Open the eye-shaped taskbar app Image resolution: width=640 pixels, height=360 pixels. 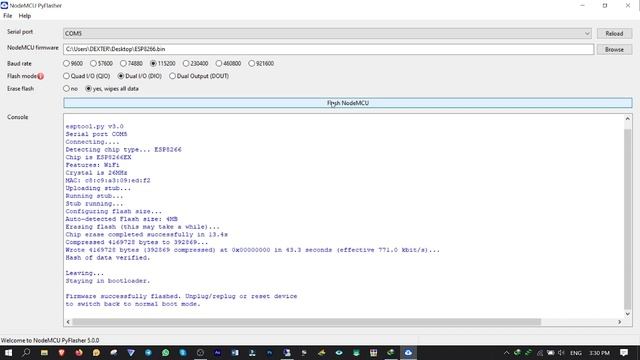tap(339, 353)
